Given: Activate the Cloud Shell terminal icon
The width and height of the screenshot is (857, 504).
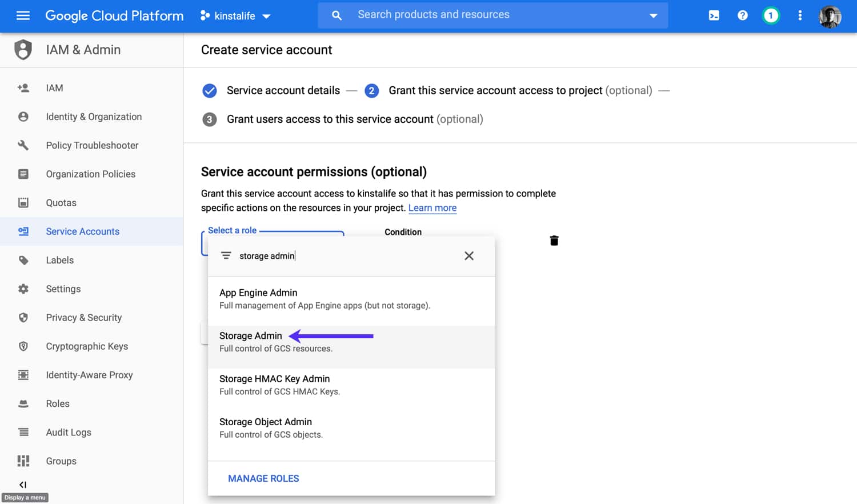Looking at the screenshot, I should click(x=714, y=15).
